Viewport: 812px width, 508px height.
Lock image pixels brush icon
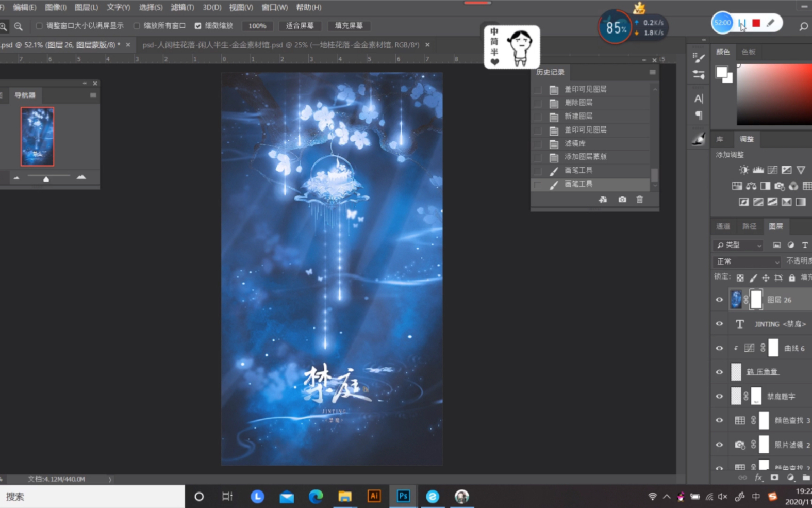point(753,278)
